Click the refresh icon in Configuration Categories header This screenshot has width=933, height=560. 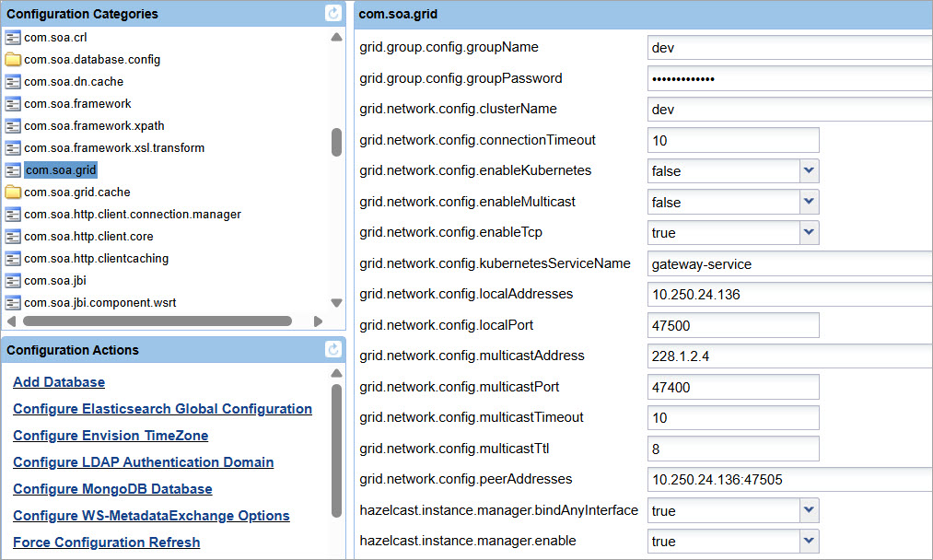pyautogui.click(x=333, y=14)
